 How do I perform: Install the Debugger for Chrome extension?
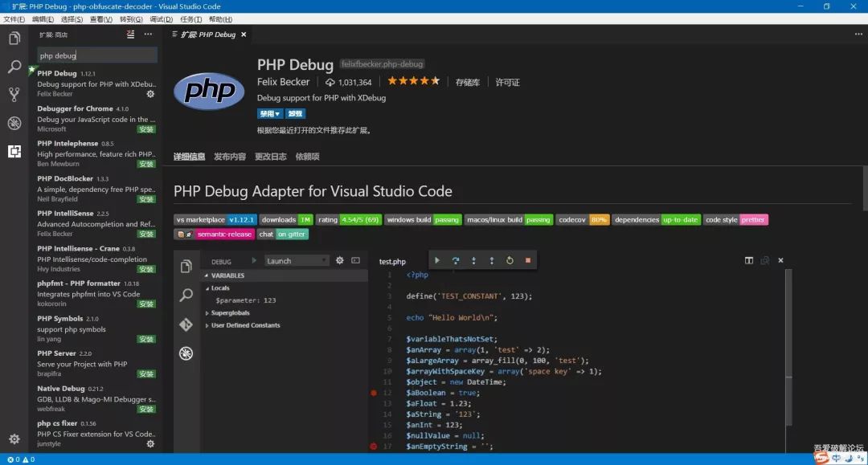point(146,129)
